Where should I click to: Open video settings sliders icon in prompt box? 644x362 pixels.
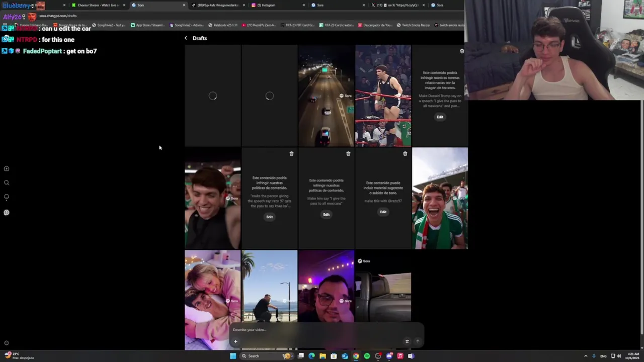click(x=407, y=341)
